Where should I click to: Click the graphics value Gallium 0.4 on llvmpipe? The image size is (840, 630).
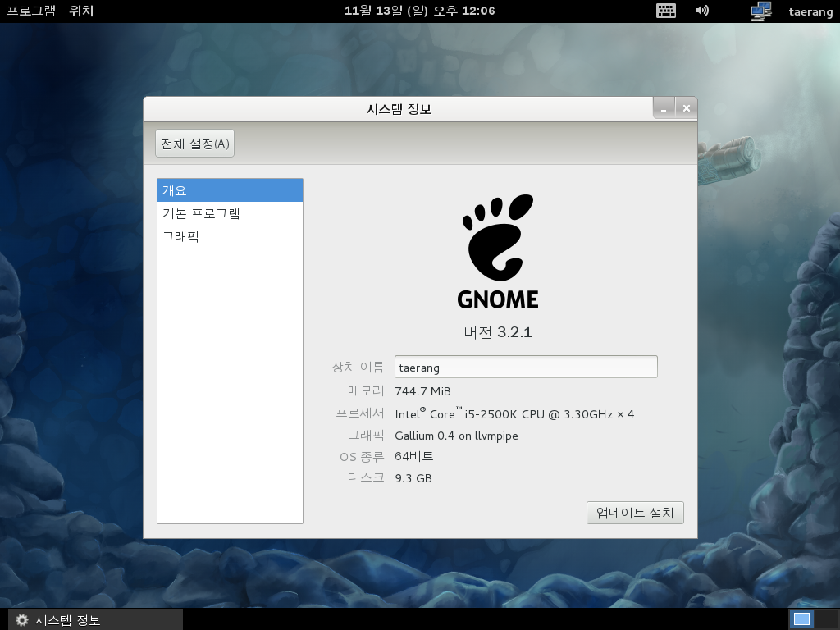(x=456, y=436)
